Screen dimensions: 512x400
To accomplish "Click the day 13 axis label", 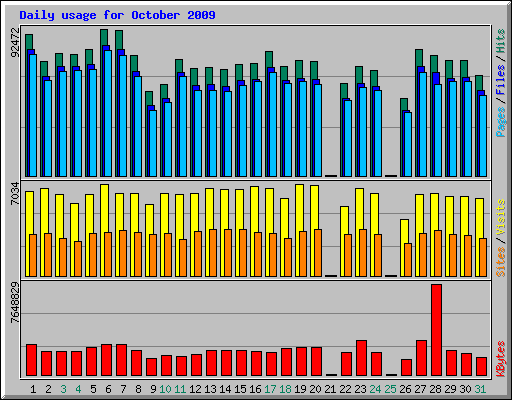I will [x=210, y=389].
